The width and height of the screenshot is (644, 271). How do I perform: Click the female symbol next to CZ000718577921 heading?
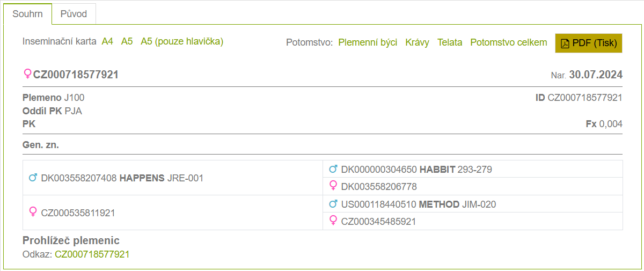tap(27, 74)
